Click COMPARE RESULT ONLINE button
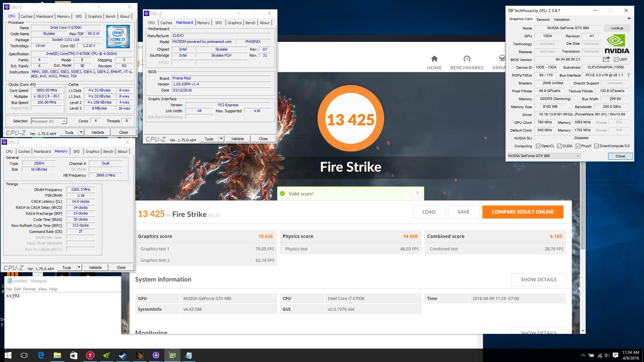Image resolution: width=644 pixels, height=362 pixels. coord(523,212)
